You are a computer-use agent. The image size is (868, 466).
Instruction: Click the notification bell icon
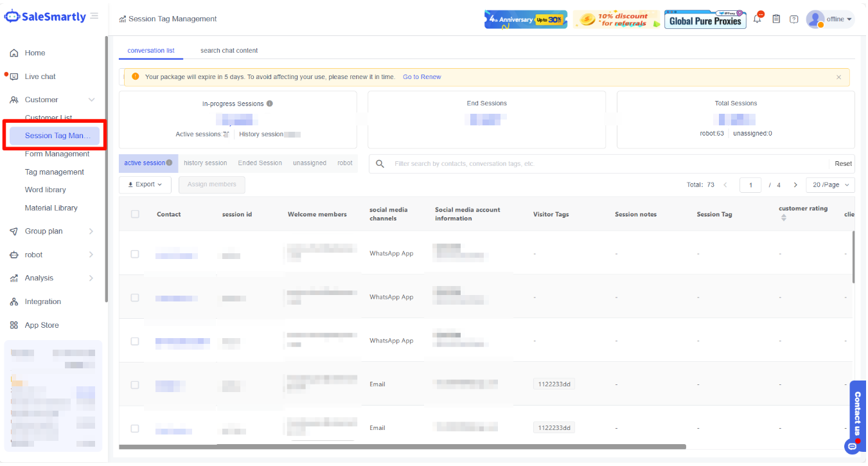click(757, 19)
